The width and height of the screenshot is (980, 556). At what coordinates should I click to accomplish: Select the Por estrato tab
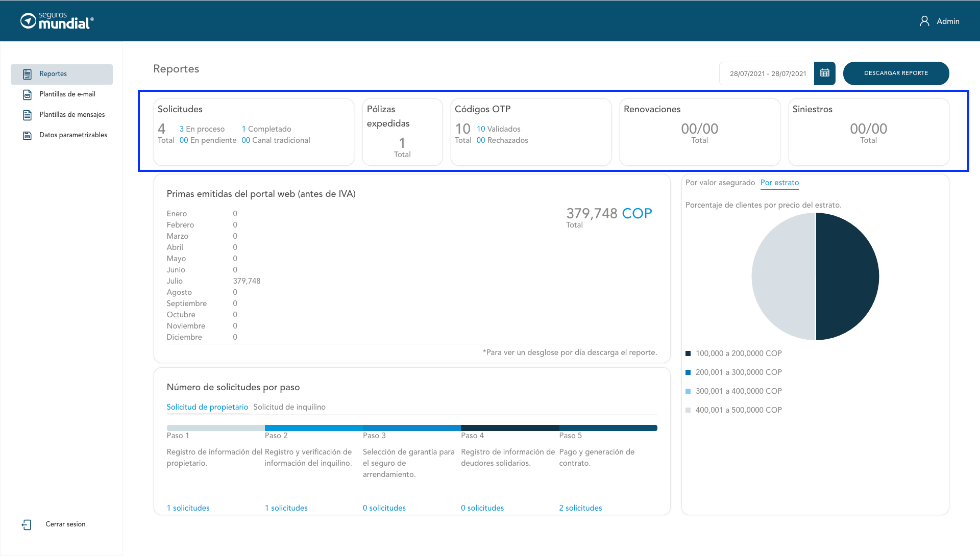coord(779,183)
